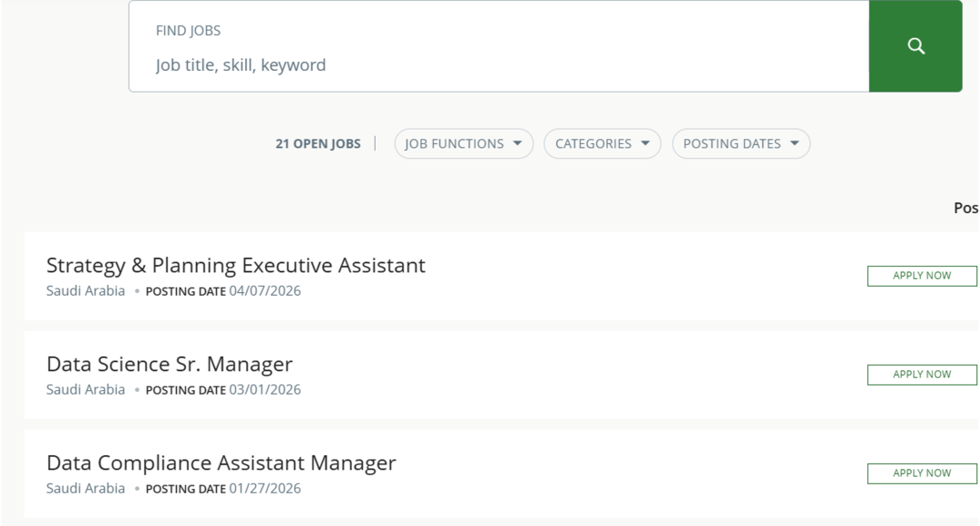Focus the Job title, skill, keyword field
The height and width of the screenshot is (526, 980).
pos(499,65)
